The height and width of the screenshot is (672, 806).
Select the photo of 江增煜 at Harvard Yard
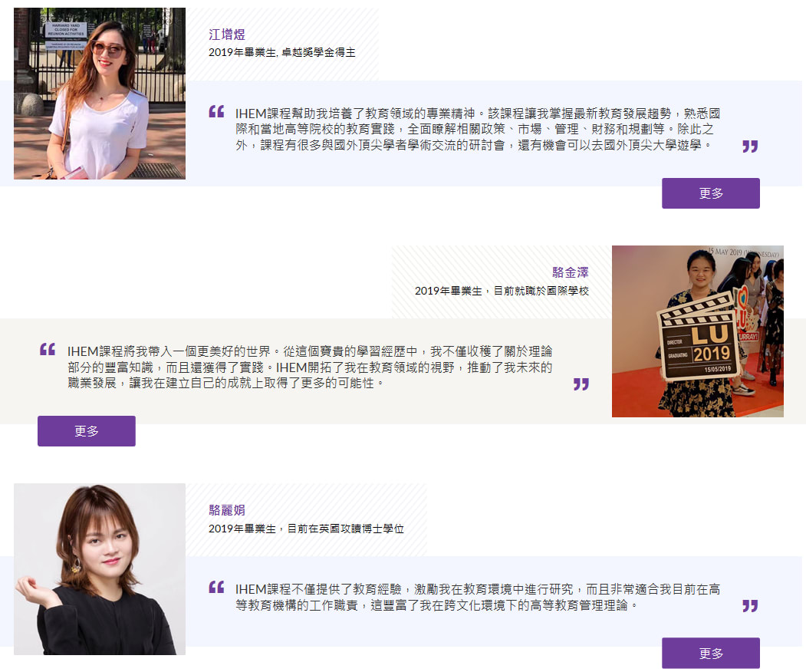(99, 94)
